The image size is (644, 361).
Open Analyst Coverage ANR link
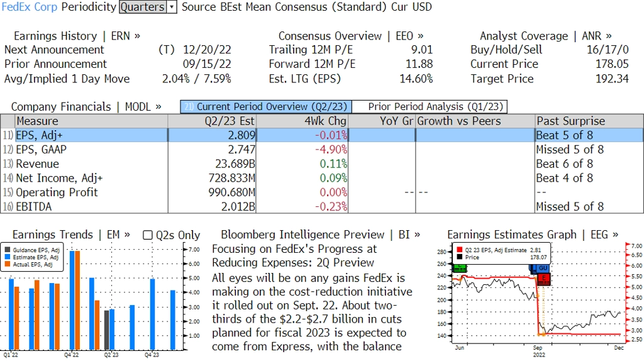pos(545,36)
